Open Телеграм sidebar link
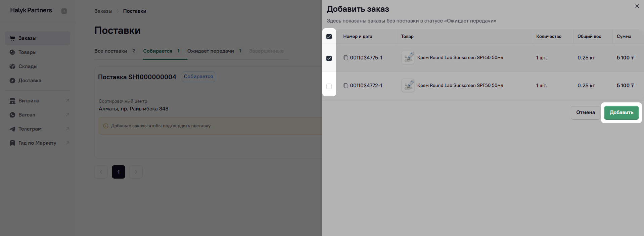 click(30, 129)
